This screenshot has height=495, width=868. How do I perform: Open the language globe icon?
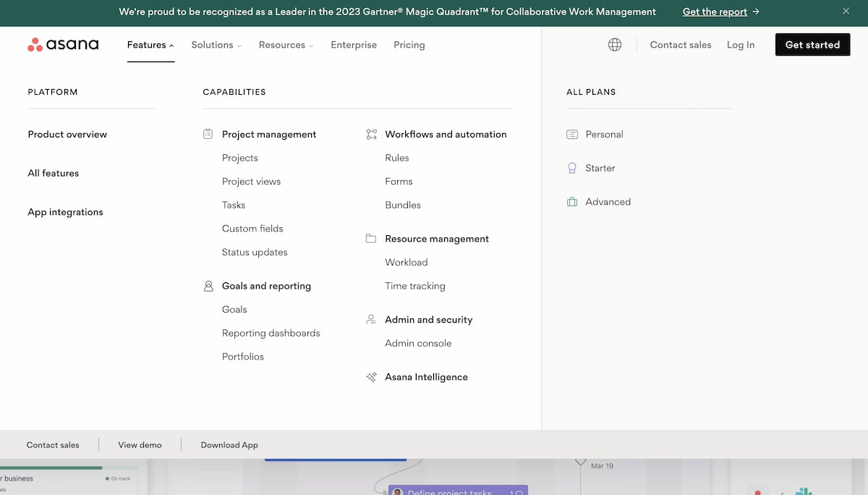coord(614,44)
